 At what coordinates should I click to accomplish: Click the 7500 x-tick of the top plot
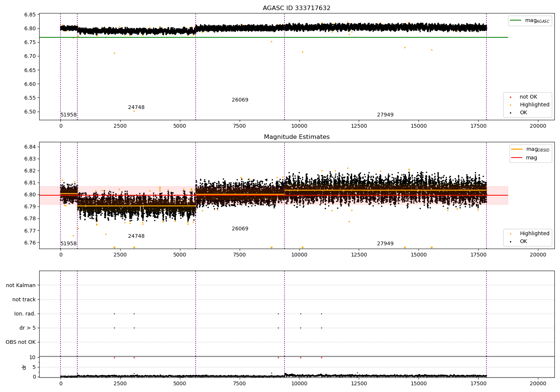pos(239,126)
